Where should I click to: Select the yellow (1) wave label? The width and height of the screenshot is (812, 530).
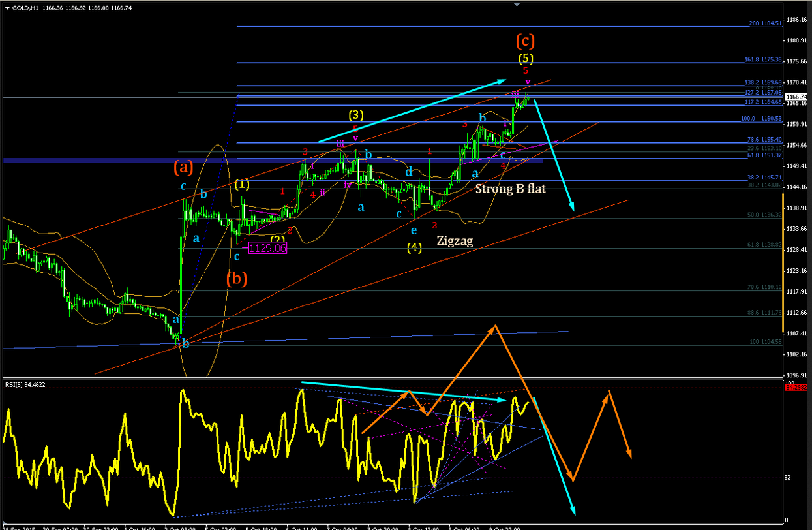(242, 184)
